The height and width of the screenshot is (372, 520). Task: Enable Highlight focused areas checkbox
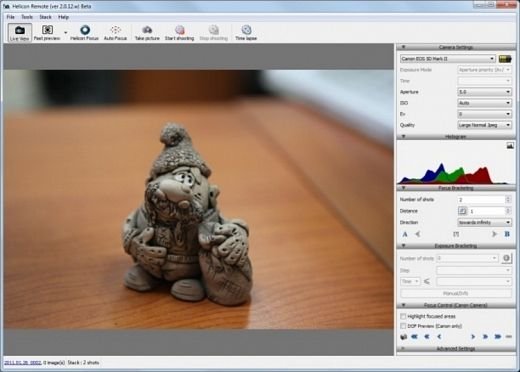[403, 316]
